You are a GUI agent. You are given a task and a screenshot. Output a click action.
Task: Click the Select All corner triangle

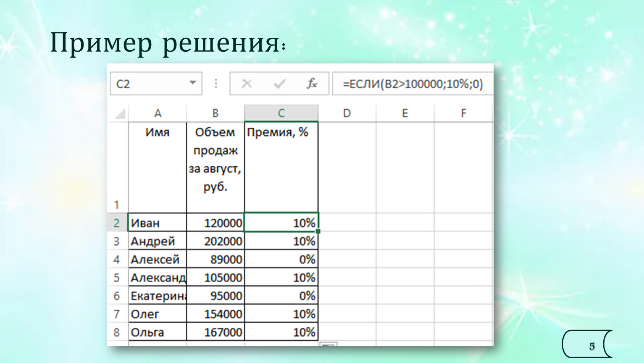tap(120, 114)
